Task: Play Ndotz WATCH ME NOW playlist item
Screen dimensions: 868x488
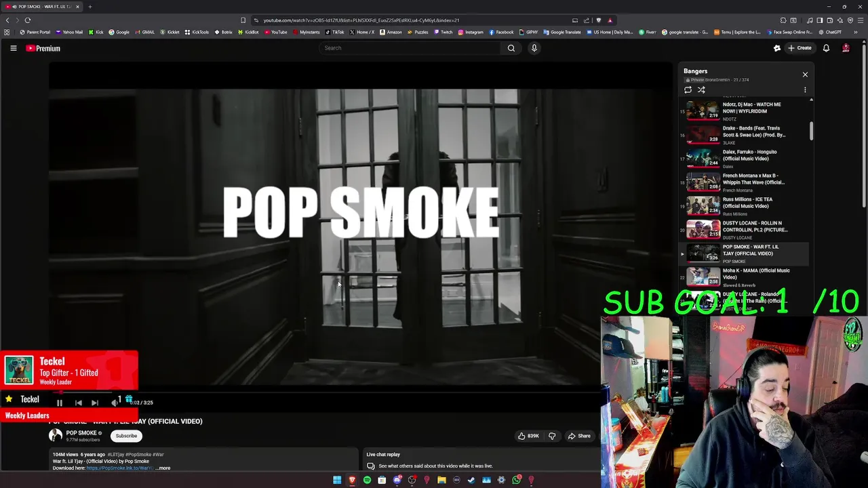Action: (x=744, y=111)
